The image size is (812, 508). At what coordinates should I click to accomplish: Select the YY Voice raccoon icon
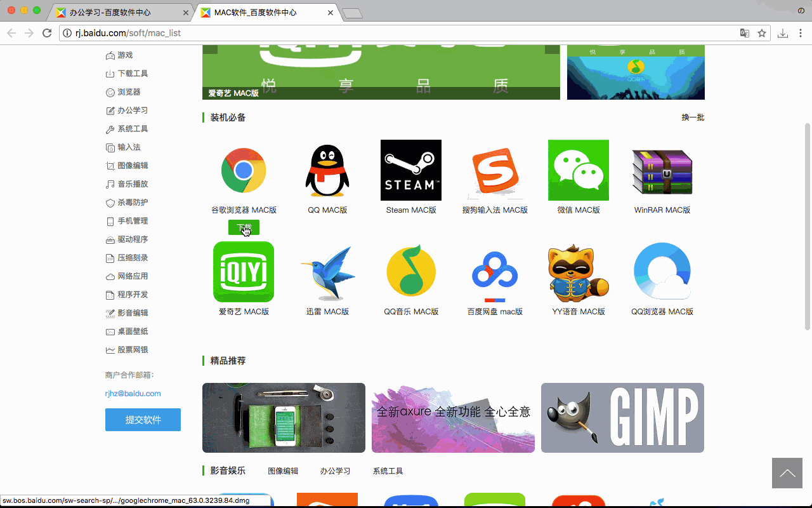(579, 272)
